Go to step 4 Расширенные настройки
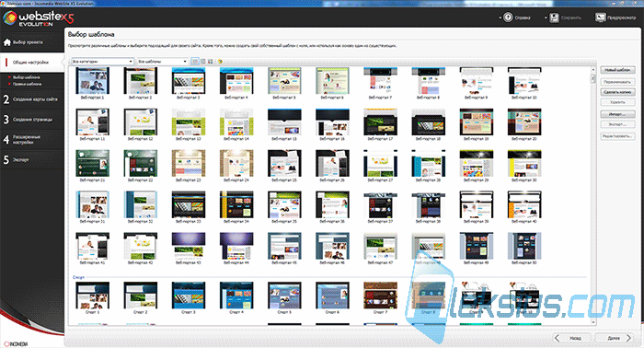The width and height of the screenshot is (644, 348). [32, 139]
